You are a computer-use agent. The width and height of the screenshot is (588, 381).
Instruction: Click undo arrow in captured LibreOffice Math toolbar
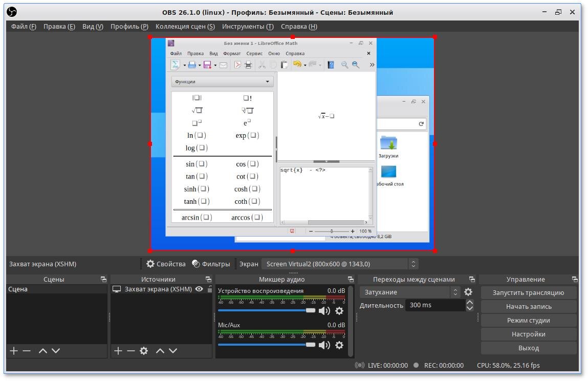[297, 64]
